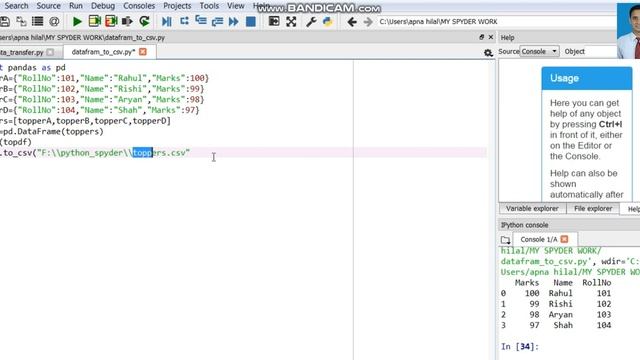Open the Run menu

pos(76,6)
